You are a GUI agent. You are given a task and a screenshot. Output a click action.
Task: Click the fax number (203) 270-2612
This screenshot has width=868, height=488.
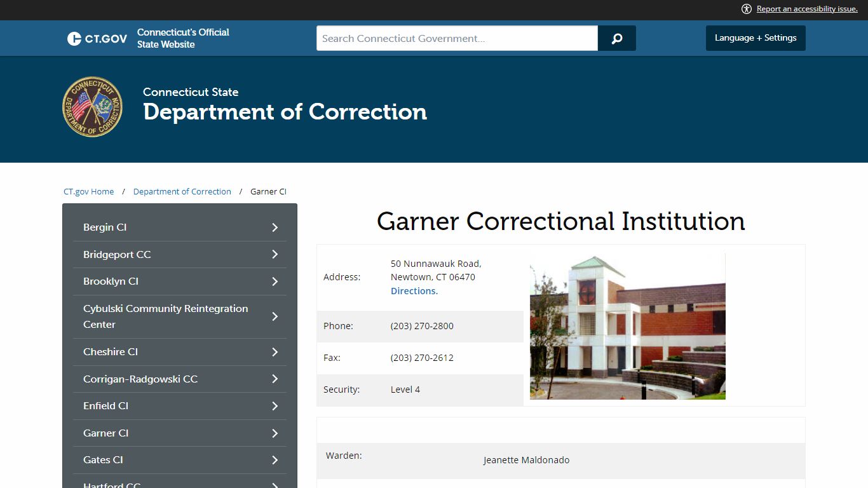[x=422, y=358]
